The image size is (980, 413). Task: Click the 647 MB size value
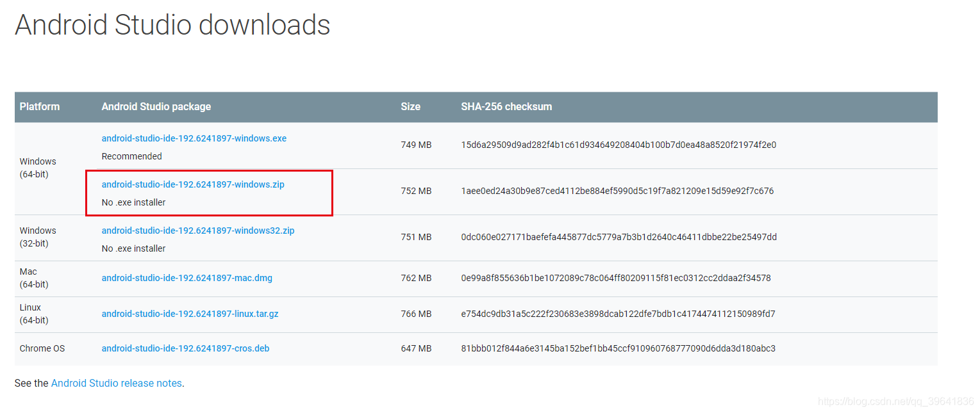pos(416,348)
